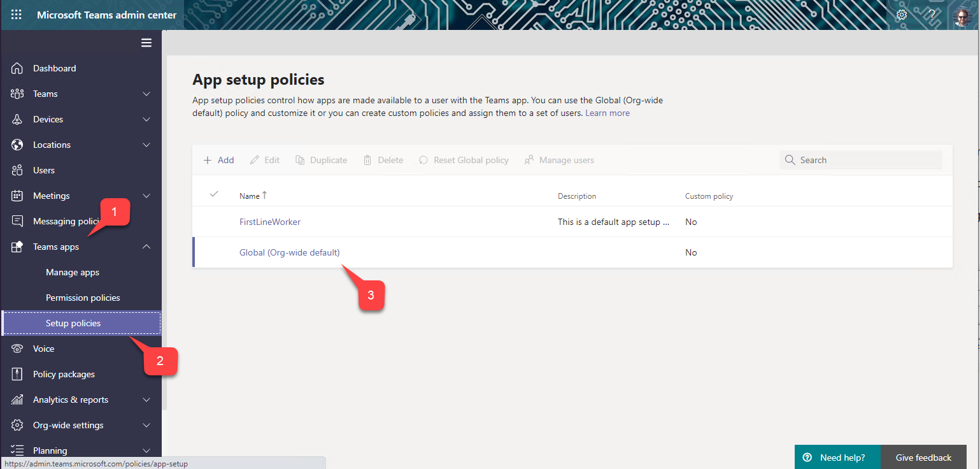Screen dimensions: 980x469
Task: Click the plus icon next to Add
Action: [x=208, y=160]
